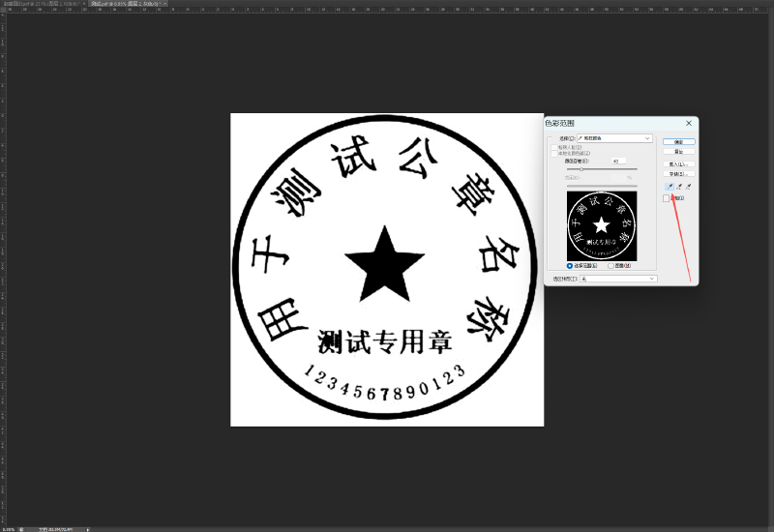Open the Selection Preview (选区预览) dropdown
Viewport: 774px width, 532px height.
[618, 279]
